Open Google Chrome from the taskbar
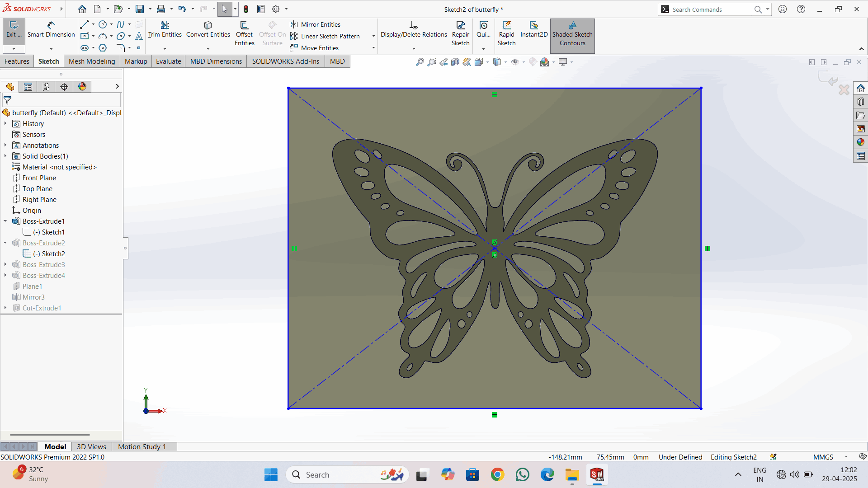 497,474
